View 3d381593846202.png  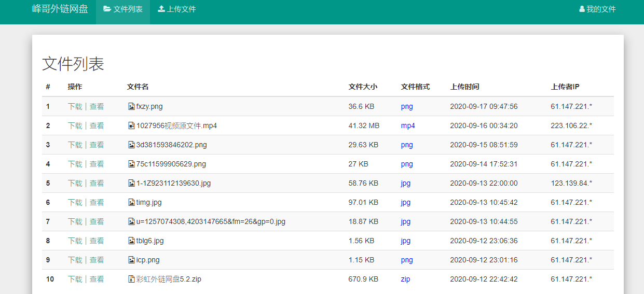(97, 145)
